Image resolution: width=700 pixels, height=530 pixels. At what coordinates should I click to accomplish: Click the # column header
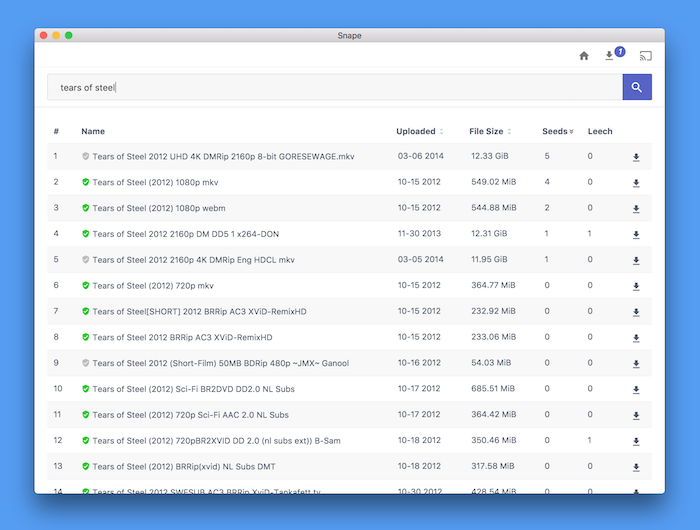[56, 131]
